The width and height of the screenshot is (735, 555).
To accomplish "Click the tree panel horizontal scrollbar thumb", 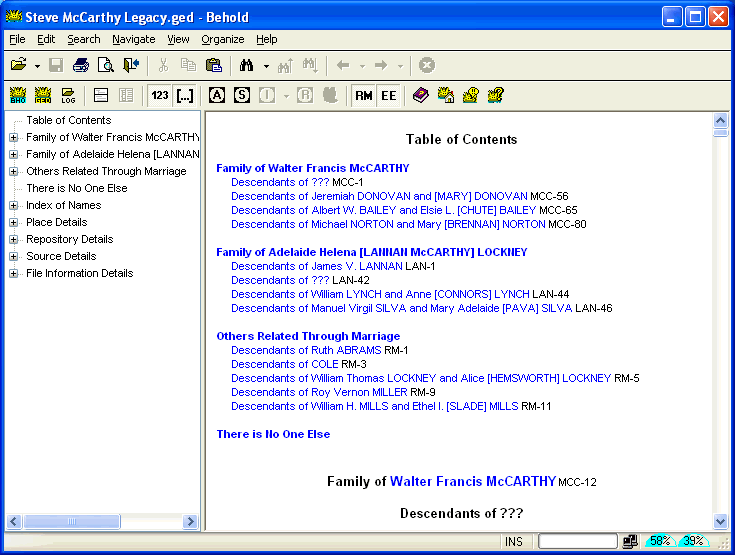I will click(72, 521).
